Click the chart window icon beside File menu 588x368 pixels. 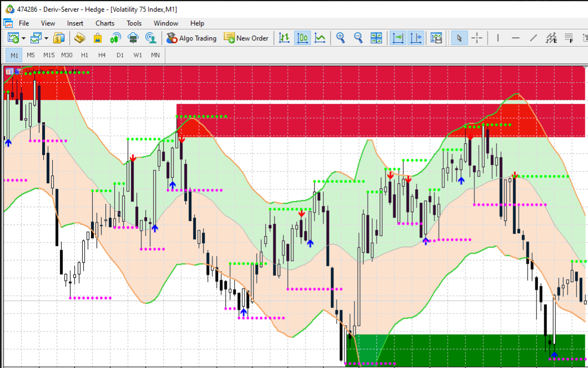pyautogui.click(x=8, y=23)
